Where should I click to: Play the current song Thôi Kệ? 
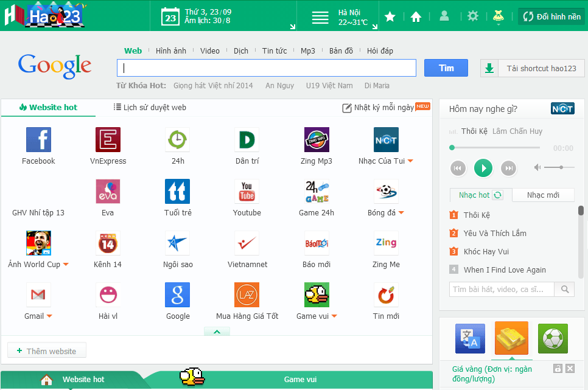483,168
